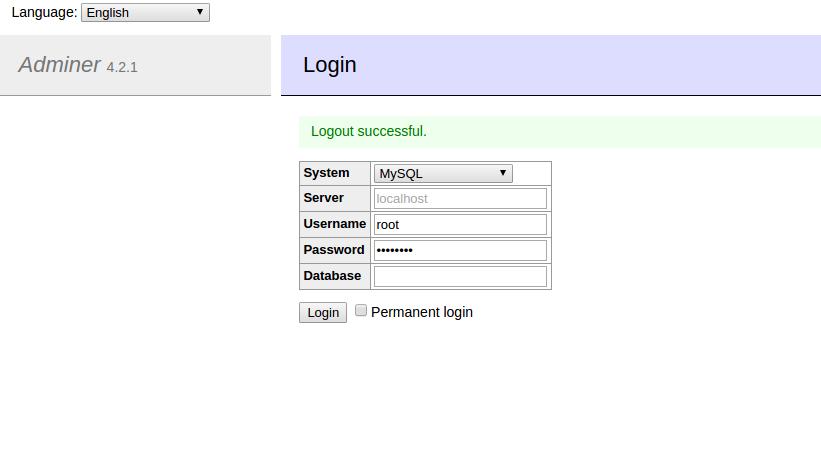Viewport: 821px width, 465px height.
Task: Click the Logout successful message
Action: click(x=369, y=131)
